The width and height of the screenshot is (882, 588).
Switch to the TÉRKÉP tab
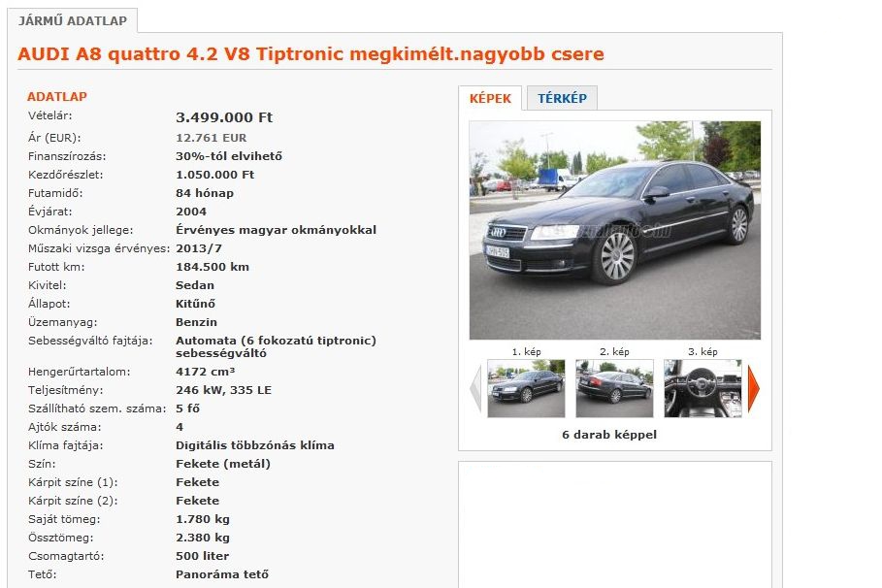coord(562,98)
